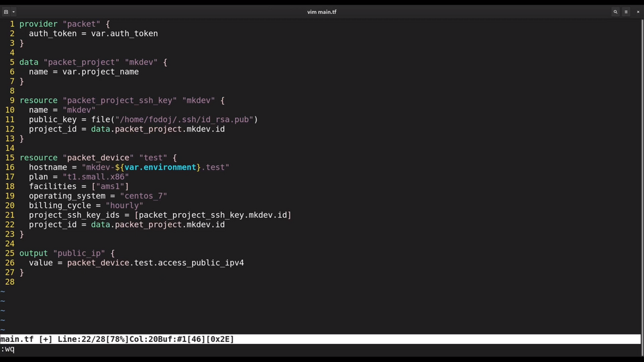Image resolution: width=644 pixels, height=362 pixels.
Task: Click "hourly" billing cycle value
Action: pyautogui.click(x=125, y=206)
